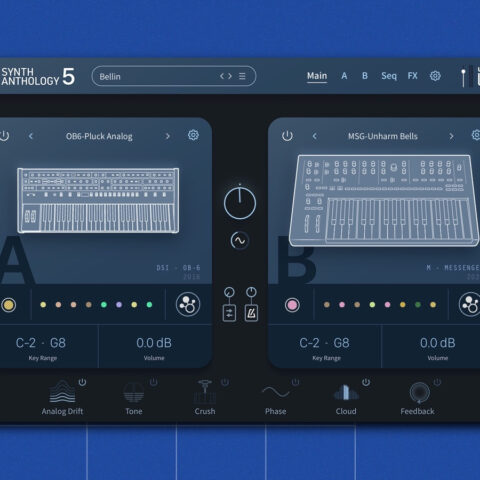Screen dimensions: 480x480
Task: Toggle layer A power button
Action: [x=4, y=136]
